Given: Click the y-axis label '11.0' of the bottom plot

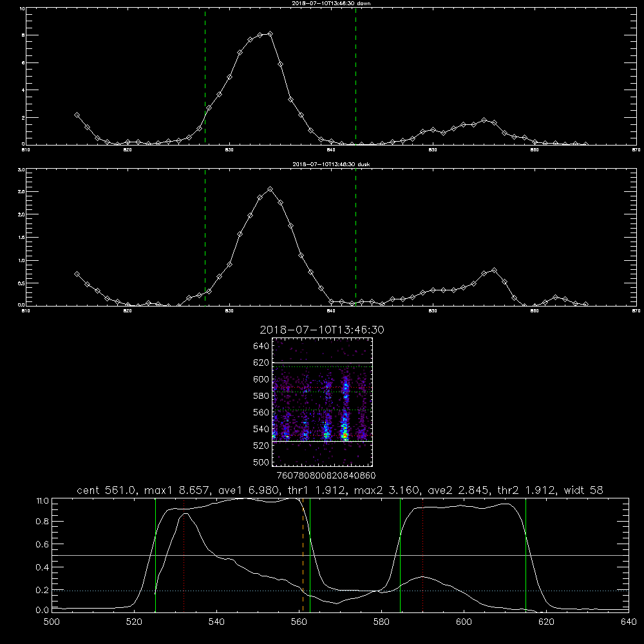Looking at the screenshot, I should [43, 501].
